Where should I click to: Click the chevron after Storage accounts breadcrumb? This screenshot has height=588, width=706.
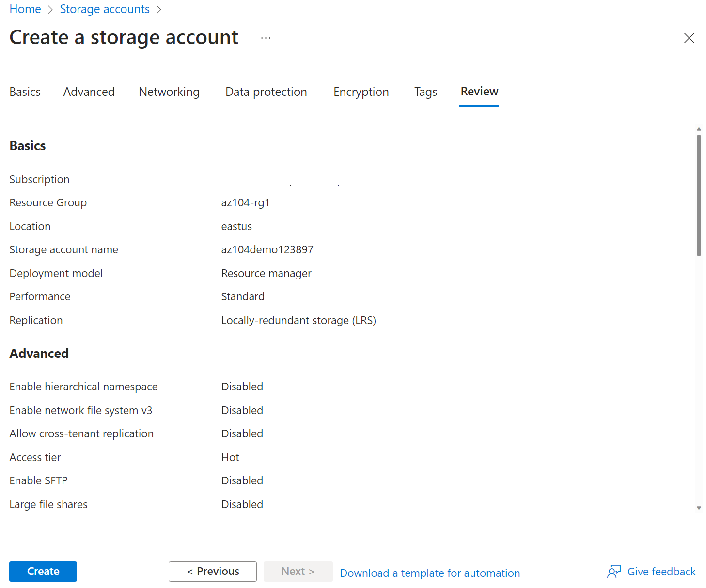coord(159,10)
